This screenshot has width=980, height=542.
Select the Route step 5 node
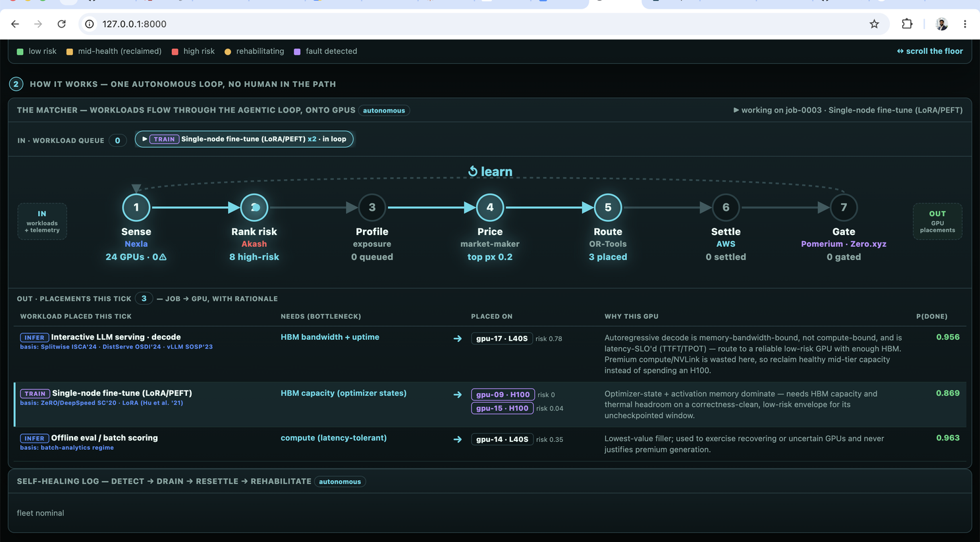[x=608, y=207]
